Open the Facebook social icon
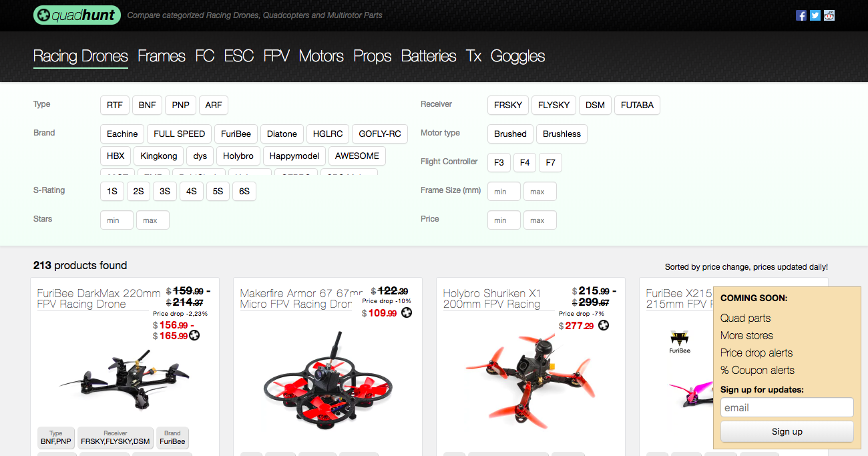868x456 pixels. tap(801, 15)
